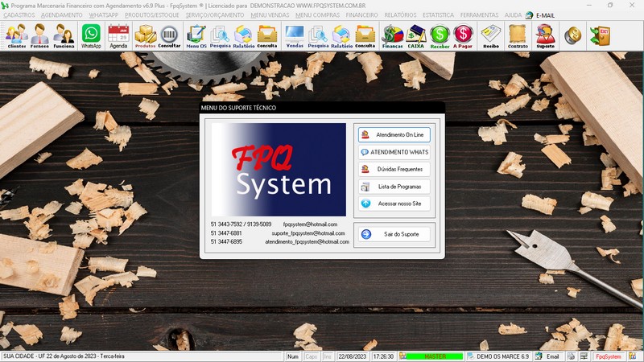Click the Exit door toolbar icon

(x=600, y=36)
